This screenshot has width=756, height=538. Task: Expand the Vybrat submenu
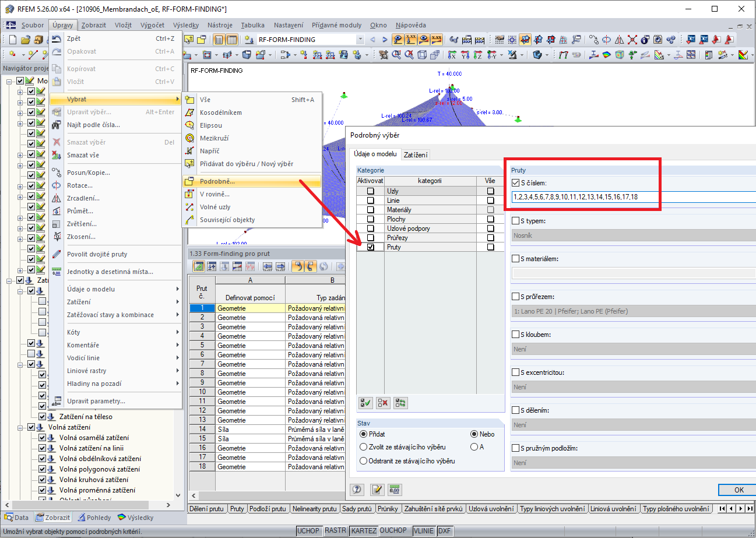115,99
